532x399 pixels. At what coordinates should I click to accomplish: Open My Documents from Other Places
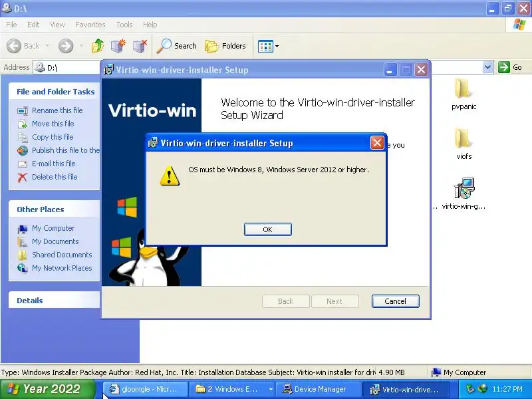(x=55, y=241)
